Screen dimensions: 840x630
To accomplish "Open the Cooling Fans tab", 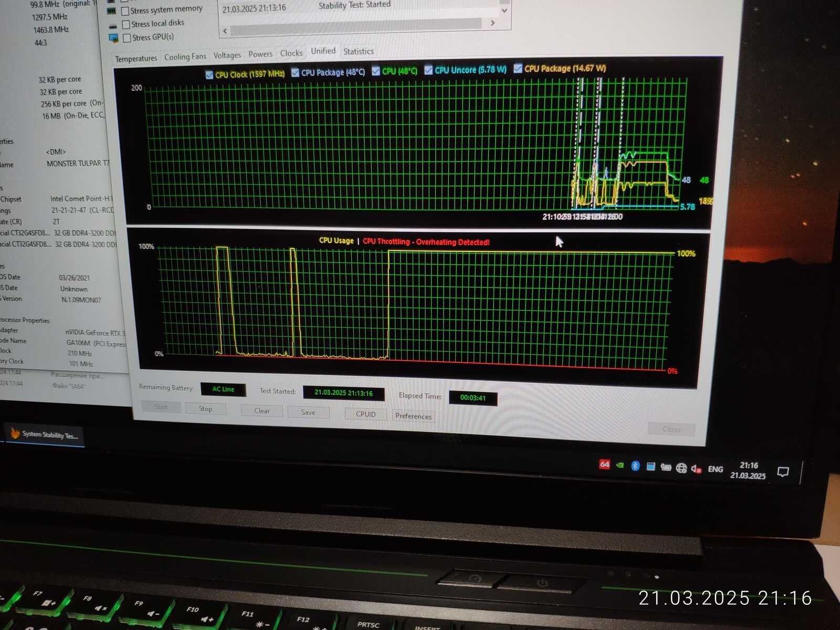I will [185, 57].
